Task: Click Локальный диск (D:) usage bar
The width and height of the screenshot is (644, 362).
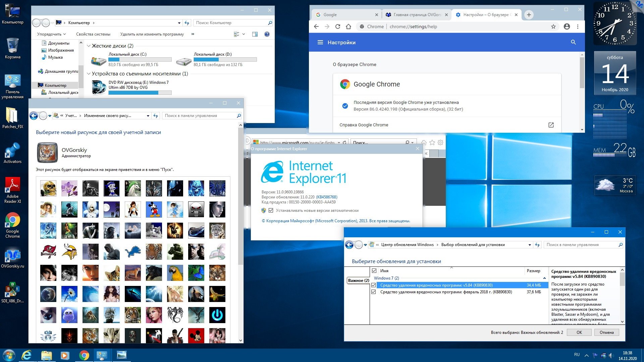Action: coord(225,59)
